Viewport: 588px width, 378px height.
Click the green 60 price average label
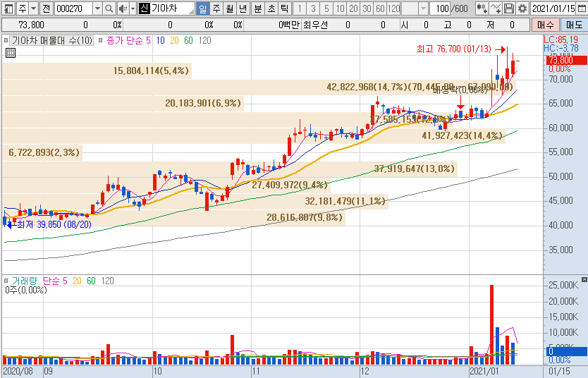point(188,40)
